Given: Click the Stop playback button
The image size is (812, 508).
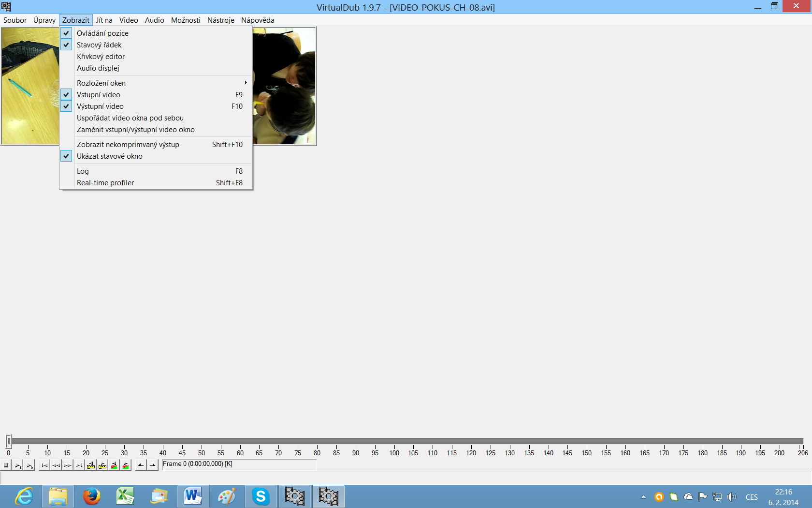Looking at the screenshot, I should point(6,465).
